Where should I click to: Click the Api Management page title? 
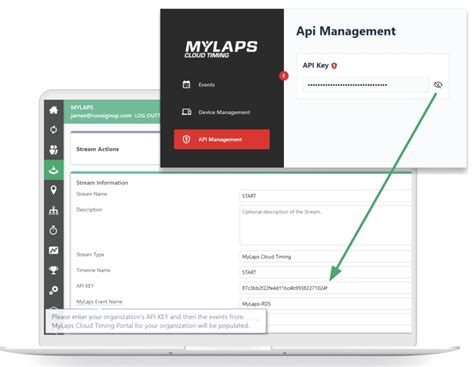(x=346, y=31)
